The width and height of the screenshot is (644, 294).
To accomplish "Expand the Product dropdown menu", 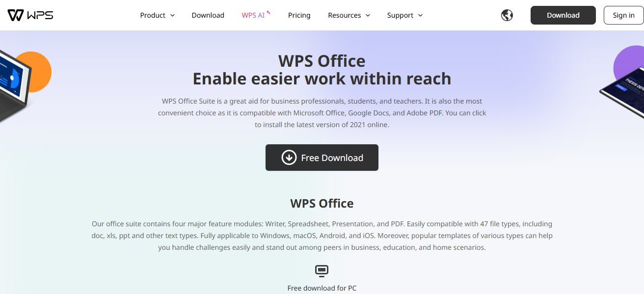I will coord(157,15).
